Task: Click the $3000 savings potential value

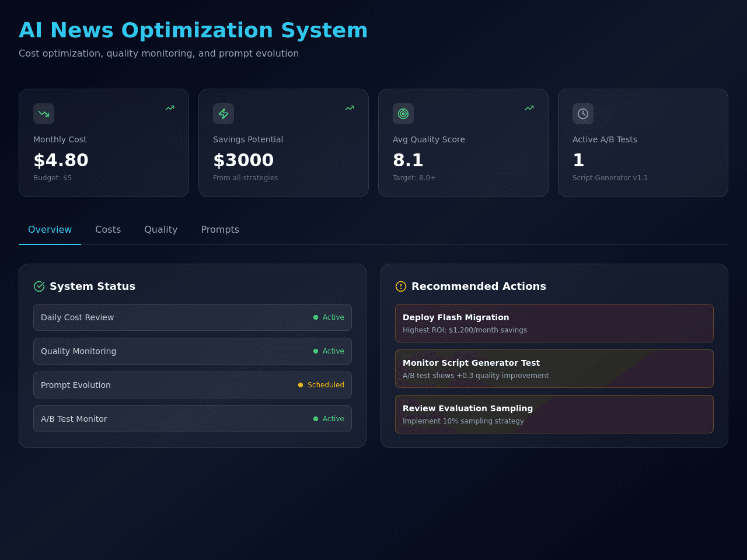Action: click(243, 160)
